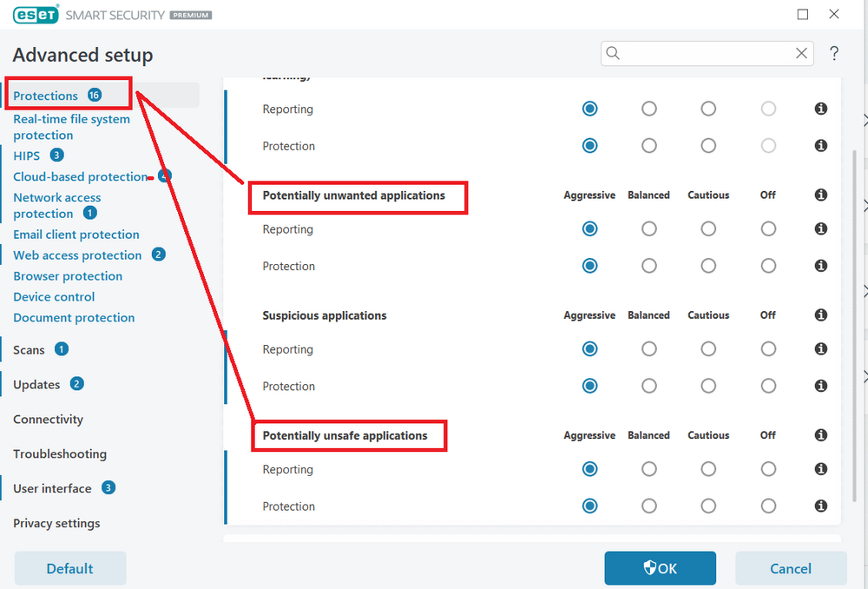
Task: Turn Off Suspicious applications Protection
Action: pyautogui.click(x=768, y=387)
